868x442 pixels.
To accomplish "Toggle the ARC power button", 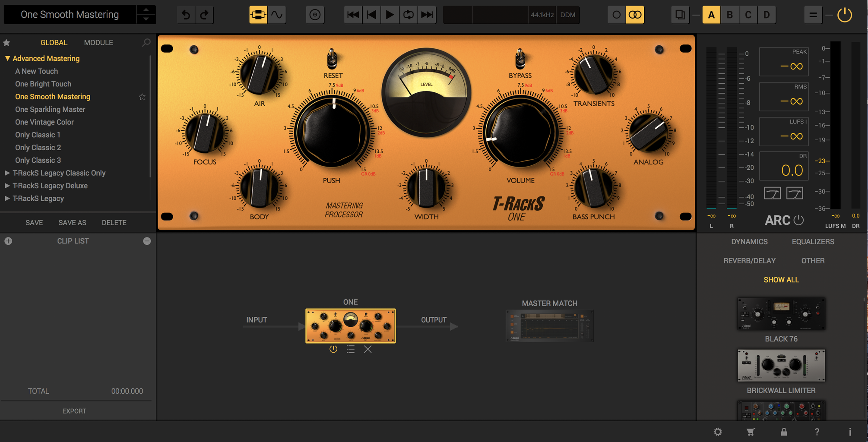I will coord(799,220).
